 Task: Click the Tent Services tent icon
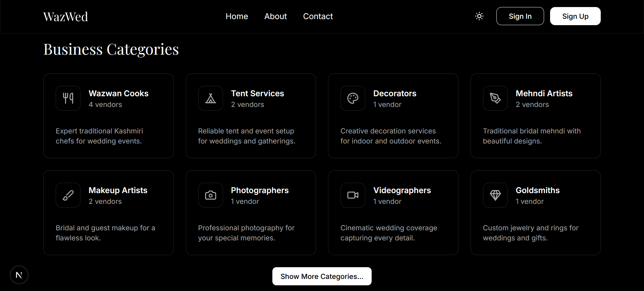tap(211, 98)
